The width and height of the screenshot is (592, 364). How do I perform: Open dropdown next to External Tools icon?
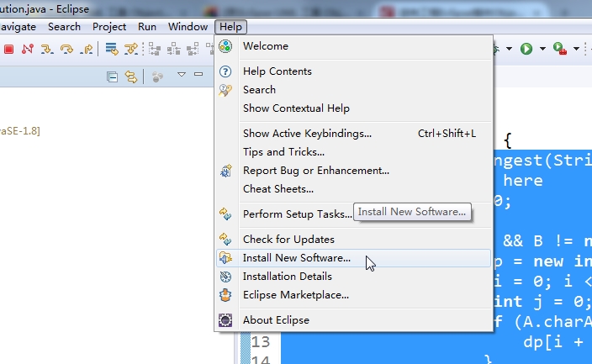(576, 49)
